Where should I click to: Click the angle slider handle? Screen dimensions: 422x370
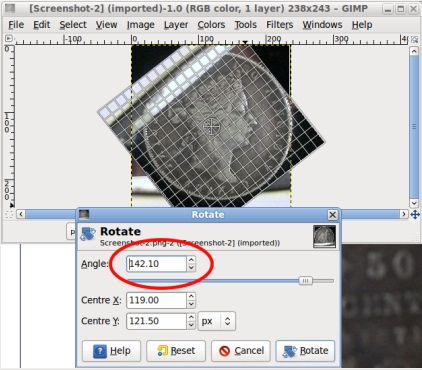pyautogui.click(x=305, y=281)
